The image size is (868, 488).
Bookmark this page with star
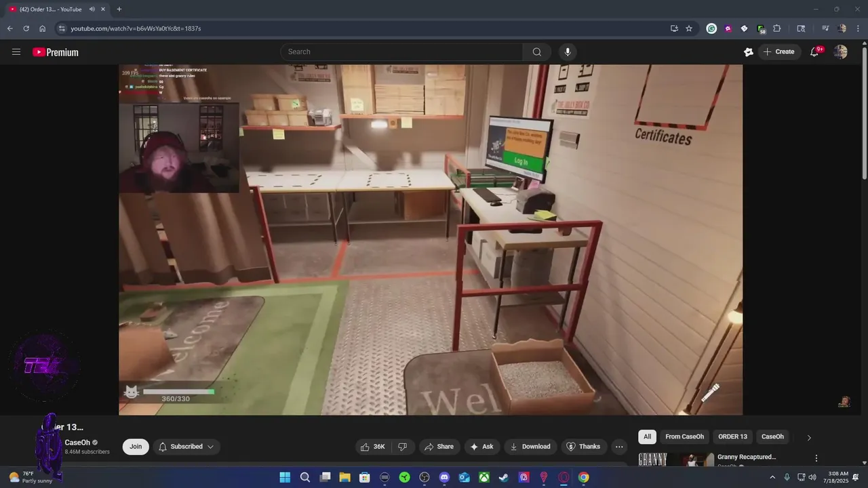pyautogui.click(x=689, y=28)
